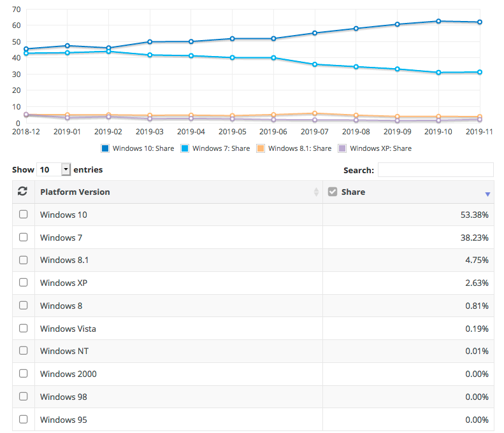This screenshot has width=504, height=433.
Task: Click Windows 10 data point at 2019-11
Action: click(480, 22)
